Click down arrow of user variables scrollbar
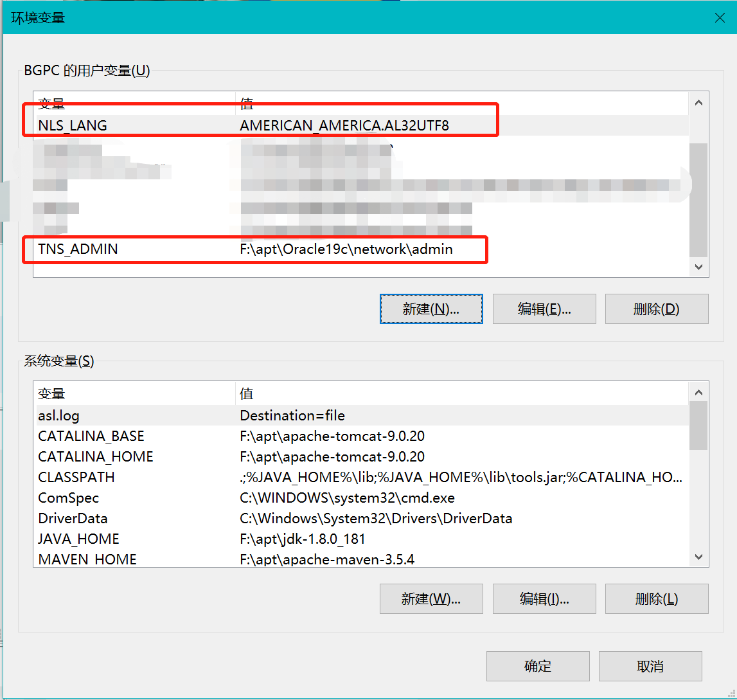 click(699, 267)
